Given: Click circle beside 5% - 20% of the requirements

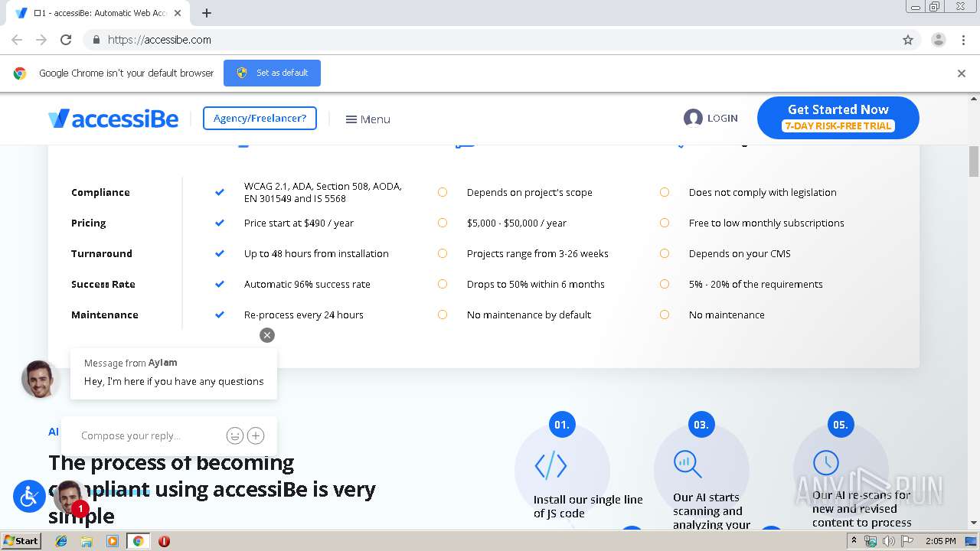Looking at the screenshot, I should [x=665, y=284].
